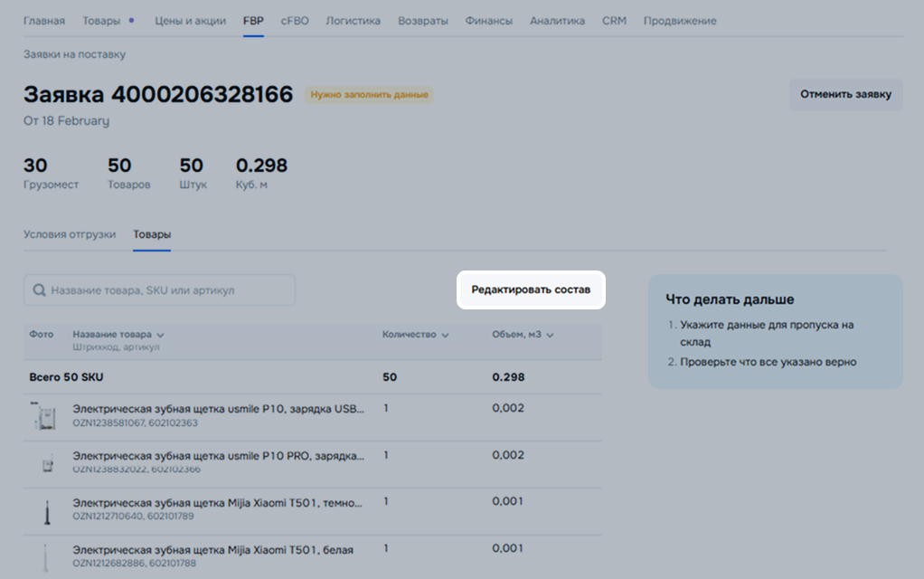Sort by Объем, м3 column arrow
Viewport: 924px width, 579px height.
[x=550, y=335]
